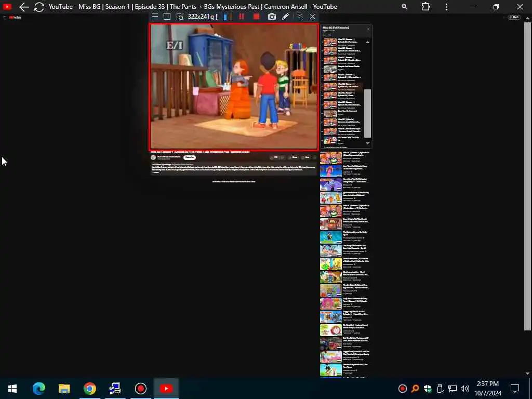Viewport: 532px width, 399px height.
Task: Pause the screen recording
Action: [x=242, y=17]
